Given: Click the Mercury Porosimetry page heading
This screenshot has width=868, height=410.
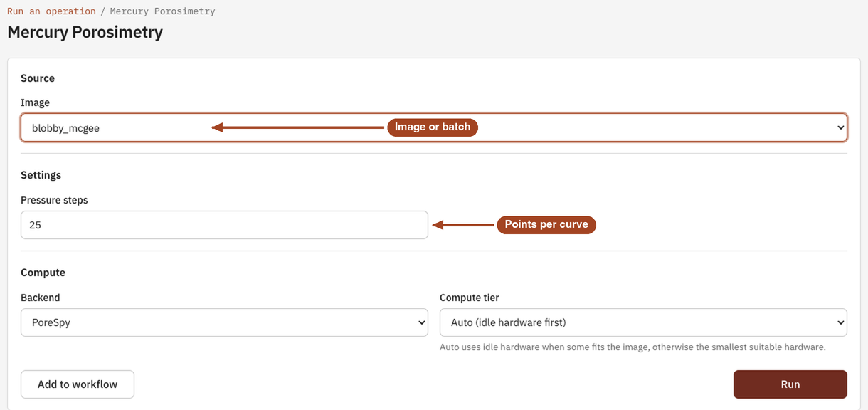Looking at the screenshot, I should pos(85,32).
